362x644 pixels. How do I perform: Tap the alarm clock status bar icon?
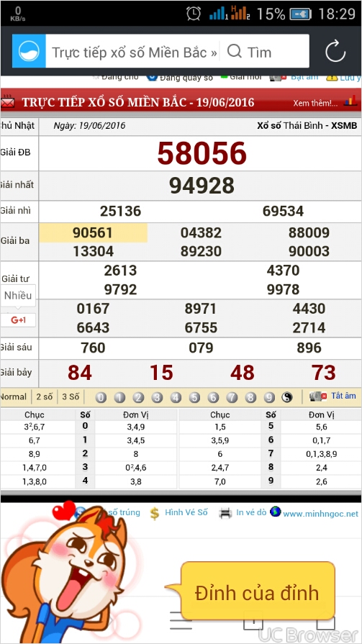coord(194,14)
